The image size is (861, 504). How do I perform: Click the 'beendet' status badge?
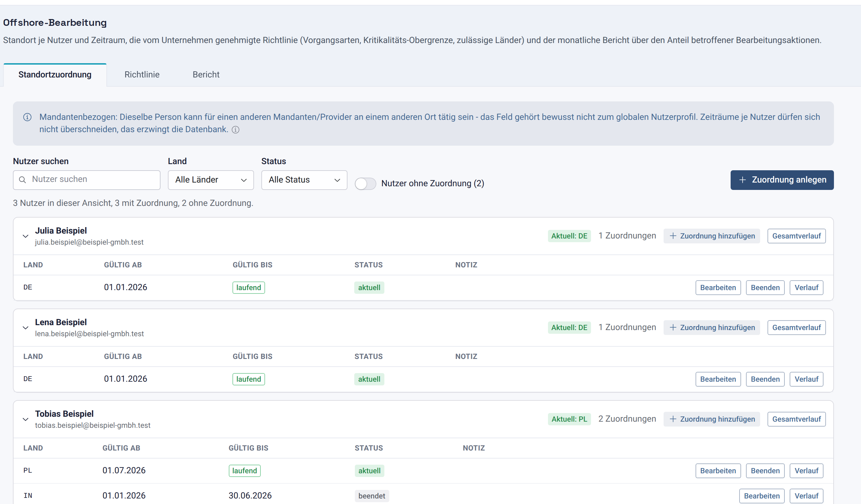pyautogui.click(x=372, y=496)
